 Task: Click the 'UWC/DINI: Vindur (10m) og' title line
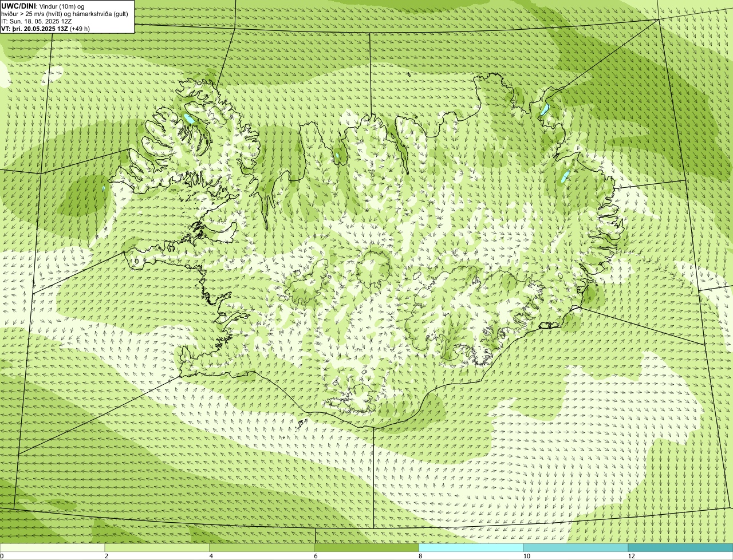43,6
